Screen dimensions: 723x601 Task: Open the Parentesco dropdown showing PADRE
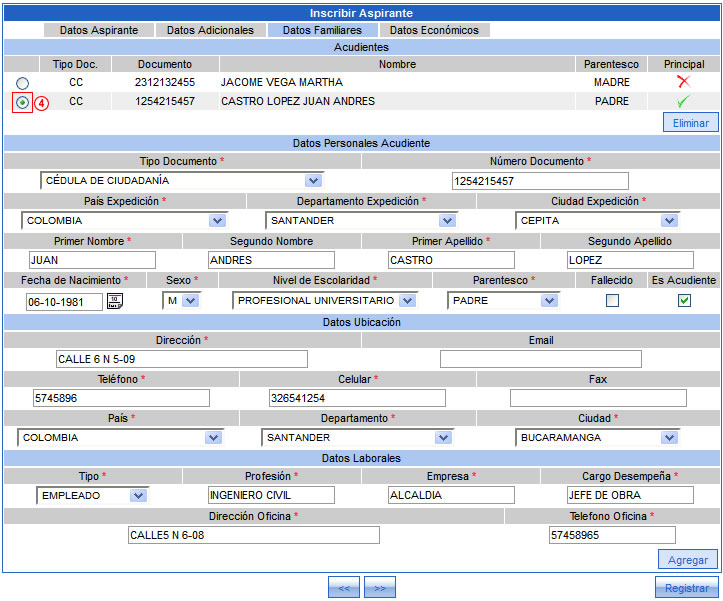504,301
